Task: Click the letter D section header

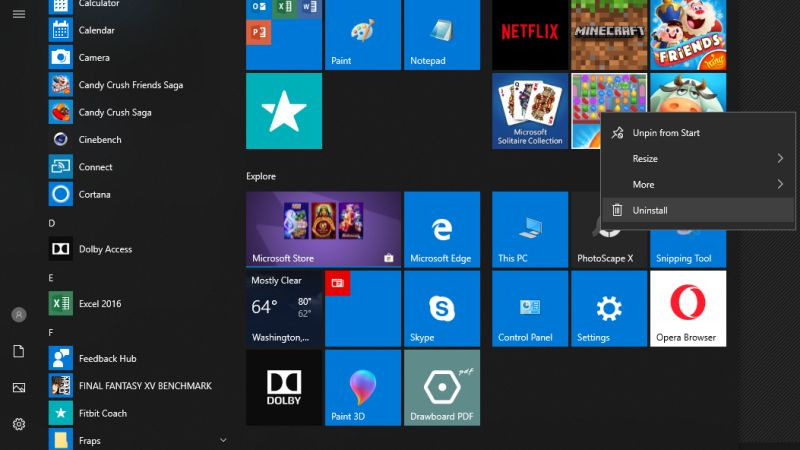Action: coord(52,223)
